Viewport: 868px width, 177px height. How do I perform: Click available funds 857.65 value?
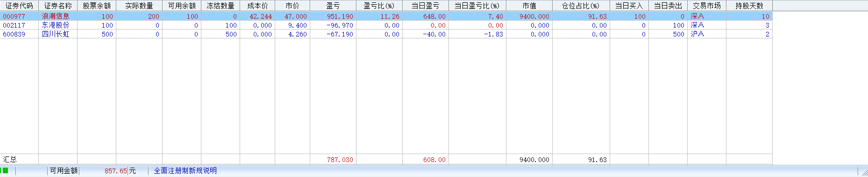(x=116, y=171)
